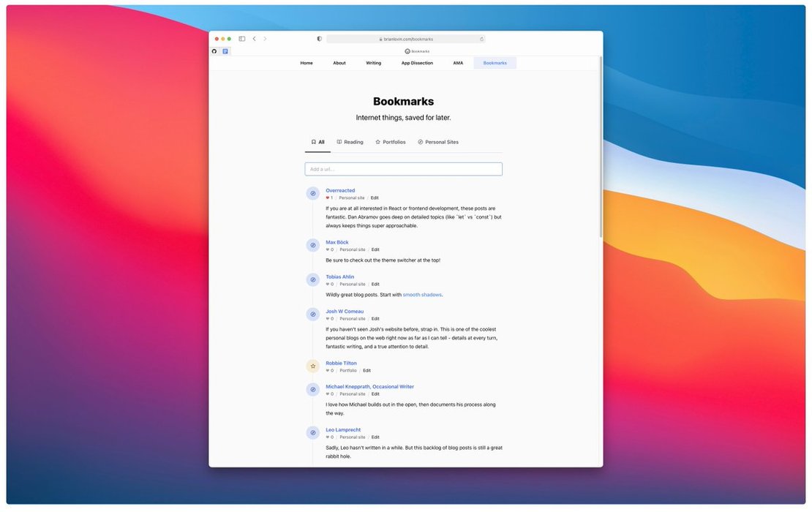
Task: Click the compass icon beside Leo Lamprecht
Action: pos(313,433)
